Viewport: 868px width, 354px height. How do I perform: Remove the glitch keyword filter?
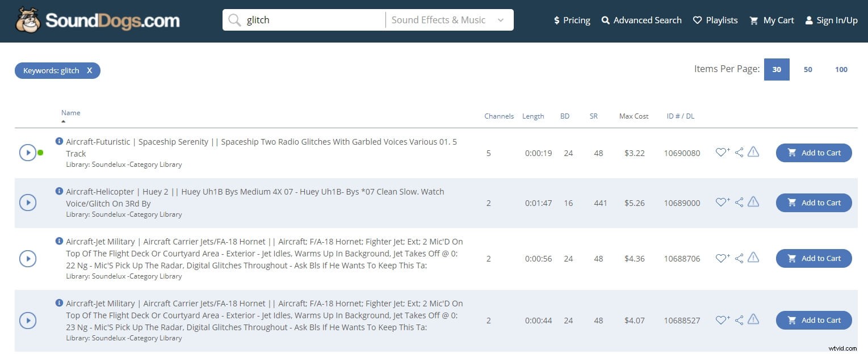89,70
